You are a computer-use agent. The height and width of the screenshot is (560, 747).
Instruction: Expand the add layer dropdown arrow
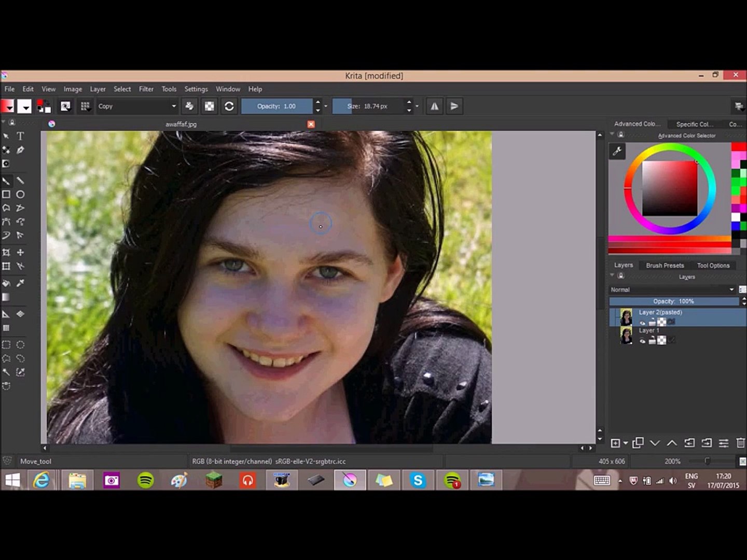626,443
